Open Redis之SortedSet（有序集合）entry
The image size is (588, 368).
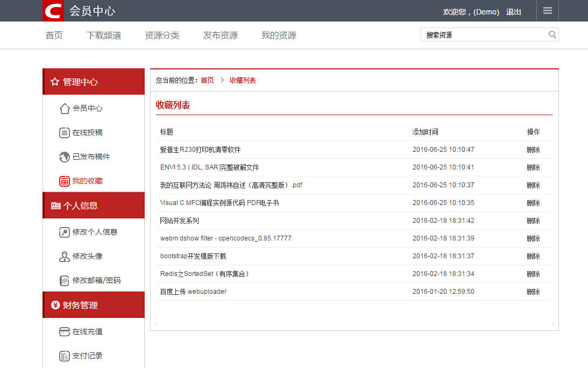pyautogui.click(x=205, y=274)
